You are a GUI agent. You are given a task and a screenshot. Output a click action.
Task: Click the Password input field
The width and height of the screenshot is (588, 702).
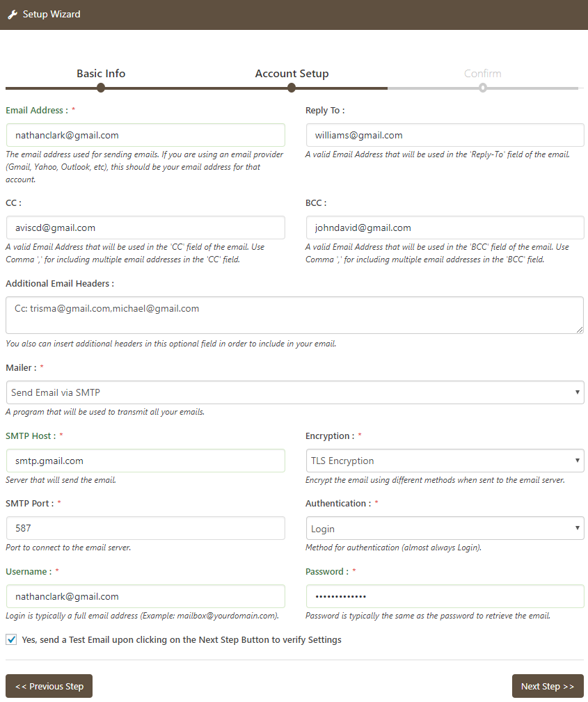pyautogui.click(x=445, y=596)
